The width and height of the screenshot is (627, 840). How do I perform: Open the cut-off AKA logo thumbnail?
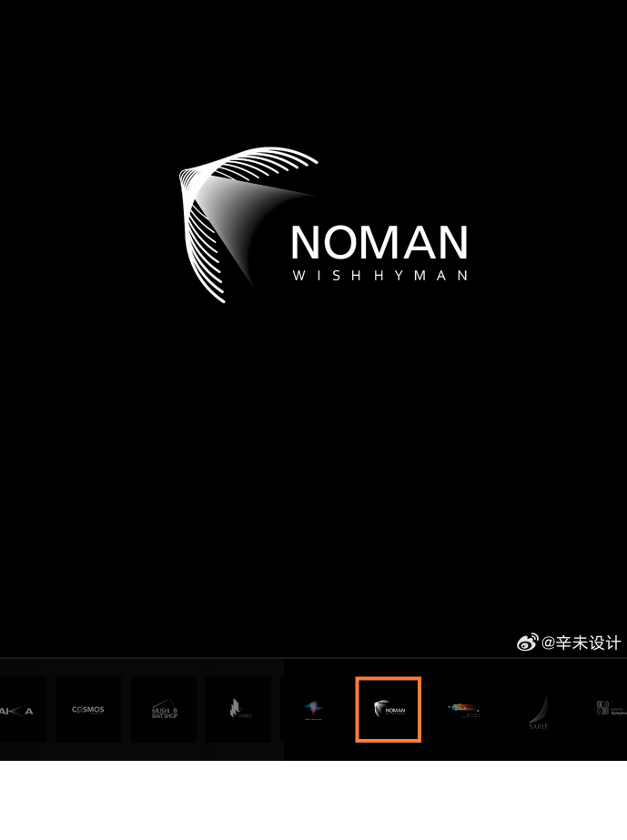[x=23, y=709]
